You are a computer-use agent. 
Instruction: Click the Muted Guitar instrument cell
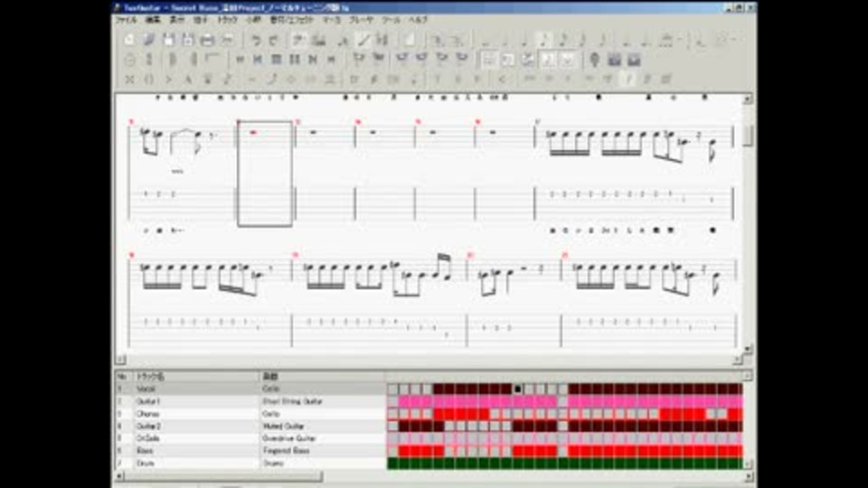(x=322, y=426)
